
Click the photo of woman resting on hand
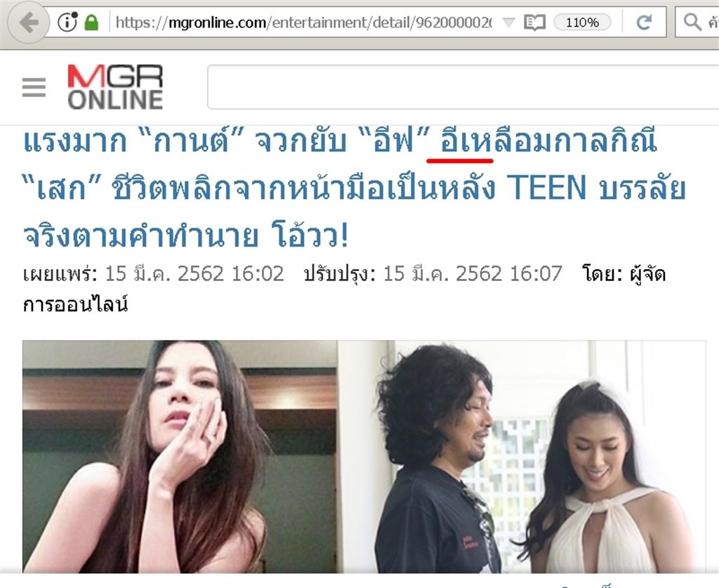[x=180, y=457]
